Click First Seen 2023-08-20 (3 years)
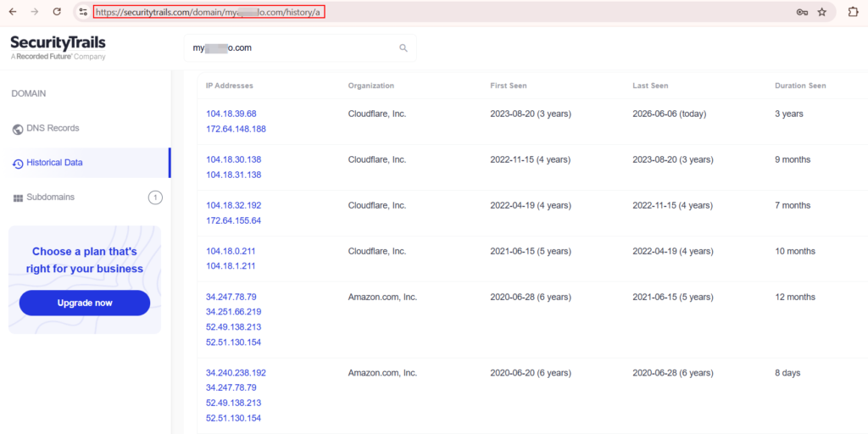The width and height of the screenshot is (868, 434). (x=531, y=114)
